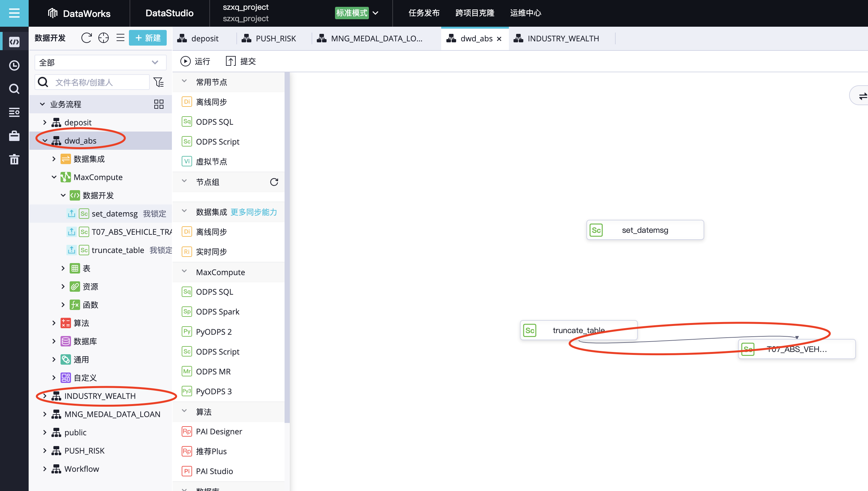Click the grid view icon beside 业务流程
Image resolution: width=868 pixels, height=491 pixels.
tap(159, 104)
